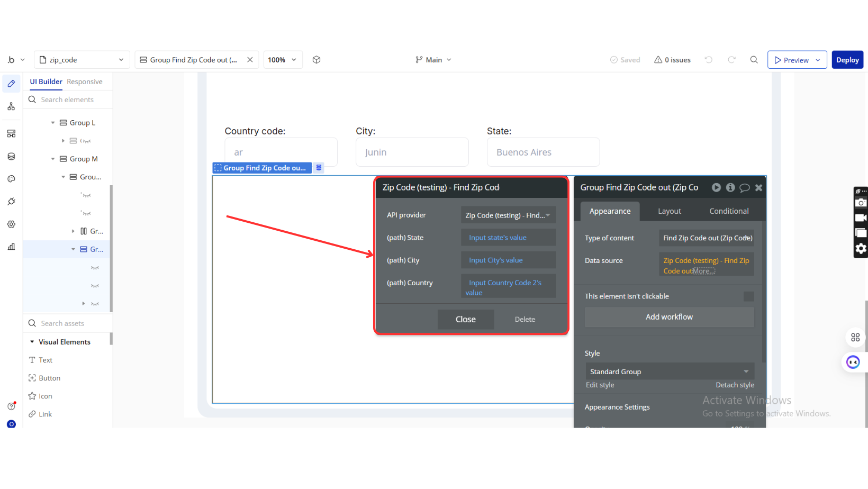Switch to the Responsive tab

pos(85,81)
